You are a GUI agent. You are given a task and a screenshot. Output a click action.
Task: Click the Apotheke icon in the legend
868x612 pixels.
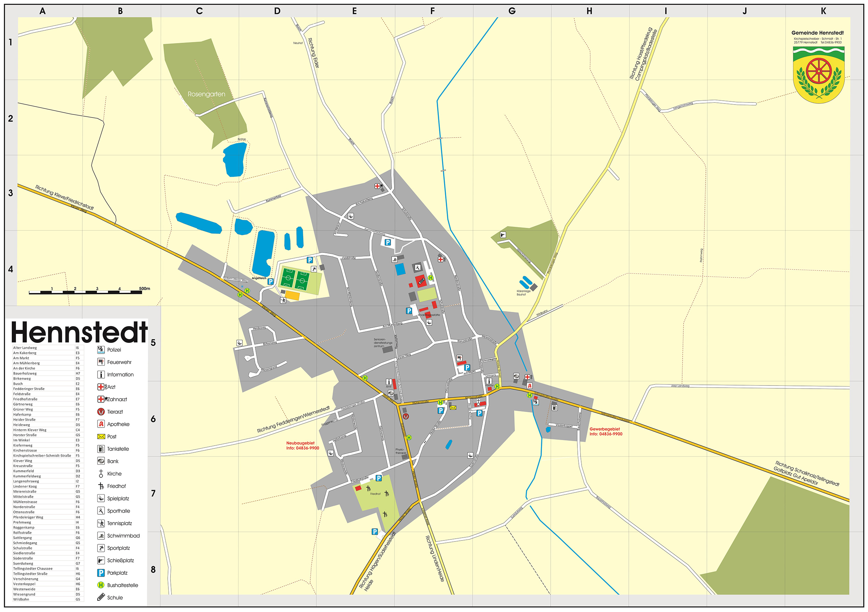click(x=101, y=424)
